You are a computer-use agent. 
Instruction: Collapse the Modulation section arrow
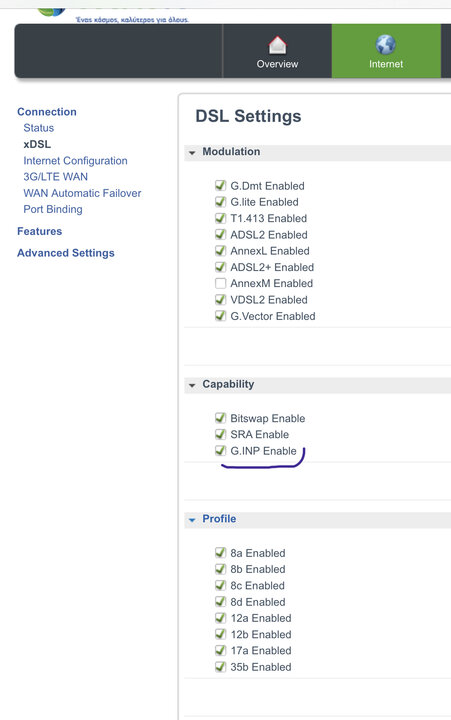point(192,152)
